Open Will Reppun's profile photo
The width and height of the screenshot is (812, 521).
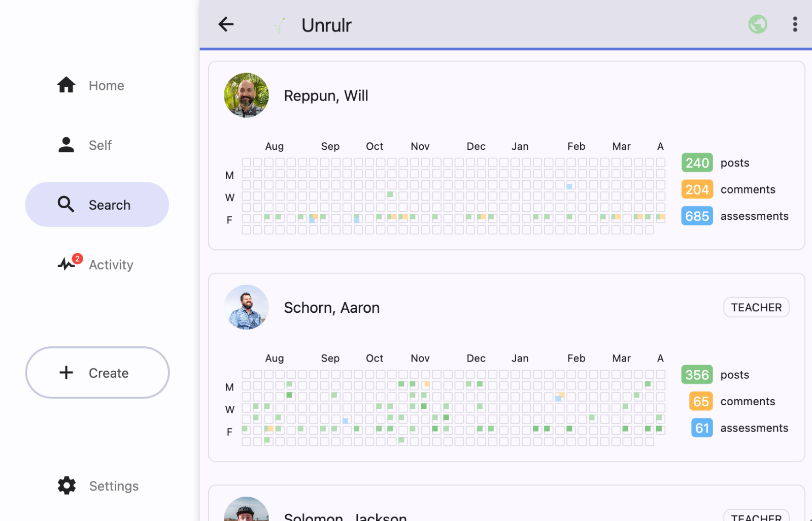point(246,95)
